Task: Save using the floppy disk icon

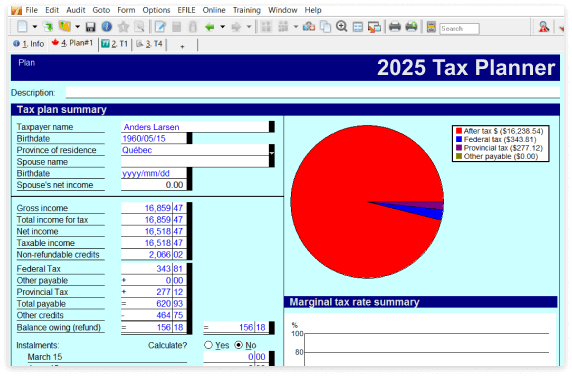Action: tap(90, 27)
